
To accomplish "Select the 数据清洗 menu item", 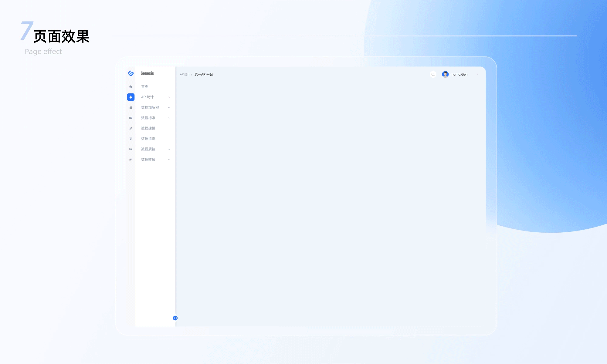I will pos(148,139).
